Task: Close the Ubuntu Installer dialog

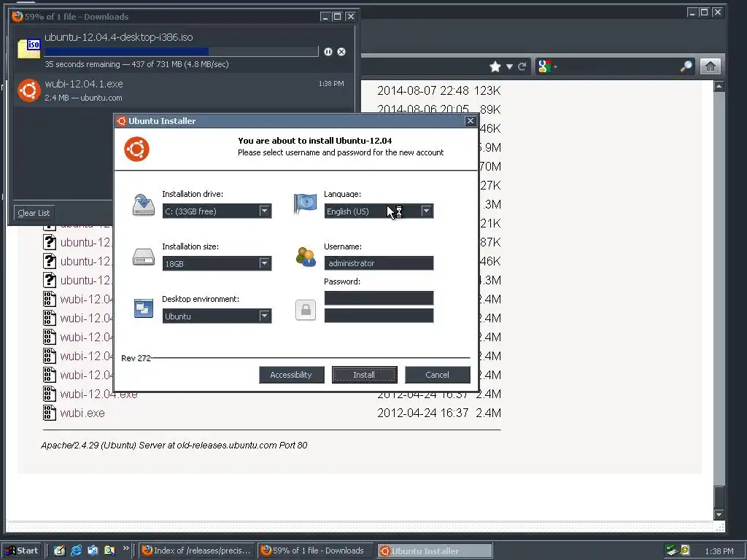Action: click(471, 121)
